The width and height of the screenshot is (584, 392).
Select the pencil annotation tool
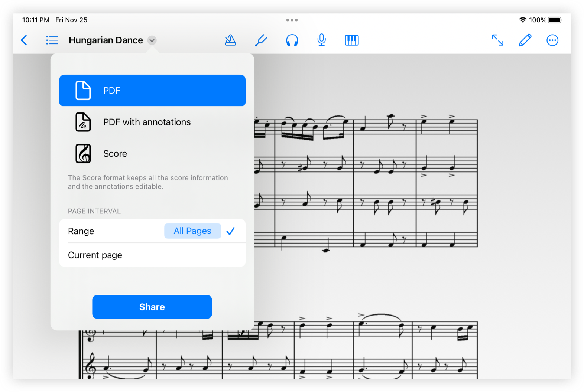click(x=525, y=40)
